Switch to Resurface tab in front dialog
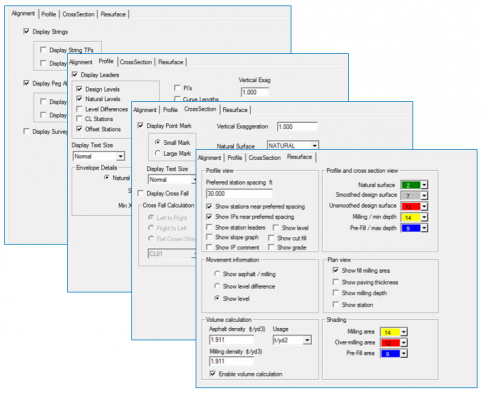This screenshot has width=485, height=397. (299, 157)
